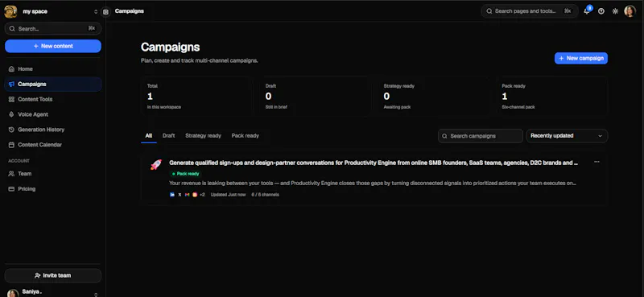Click the campaign rocket icon

156,165
